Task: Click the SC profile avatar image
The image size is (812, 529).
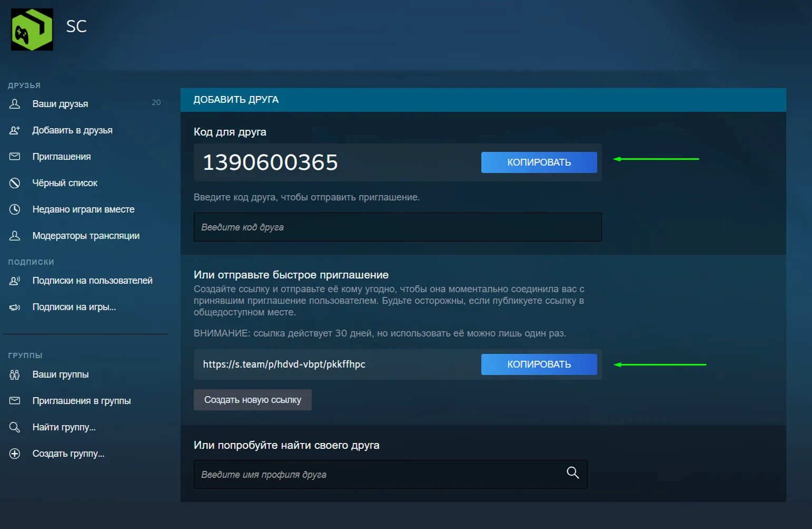Action: click(x=32, y=30)
